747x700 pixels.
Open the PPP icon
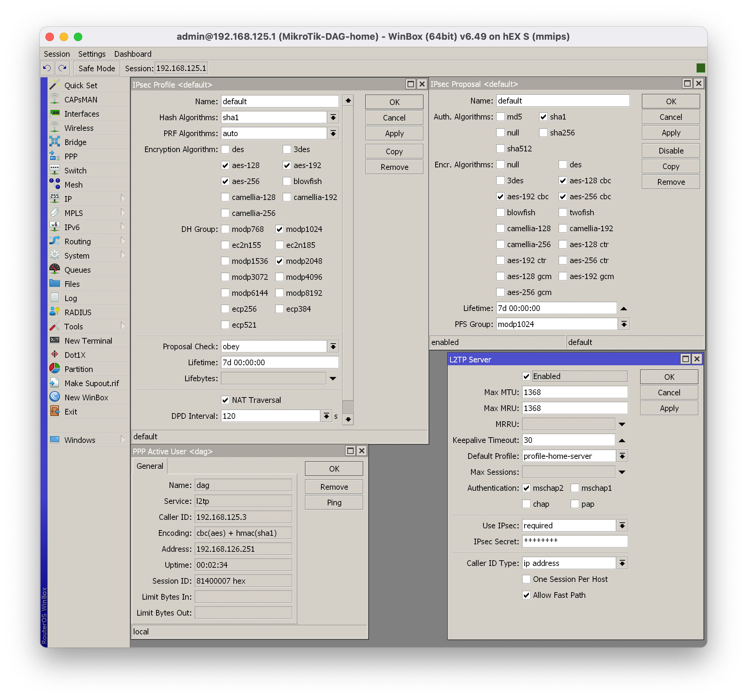coord(55,156)
